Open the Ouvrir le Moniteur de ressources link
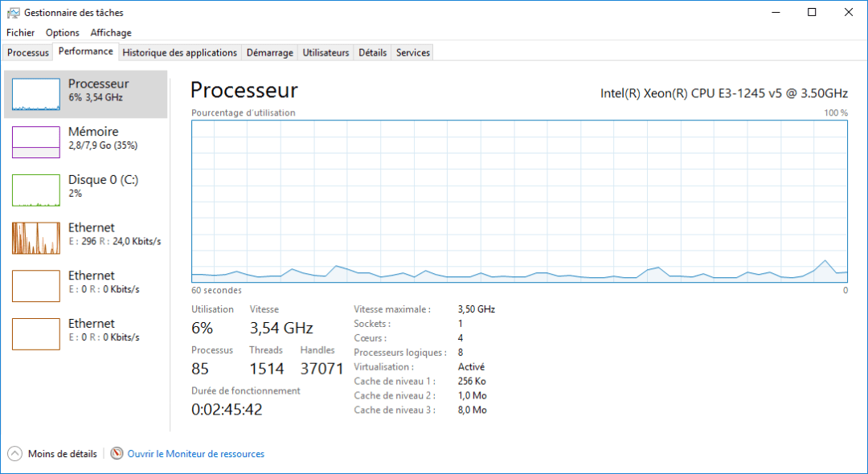868x474 pixels. coord(195,454)
